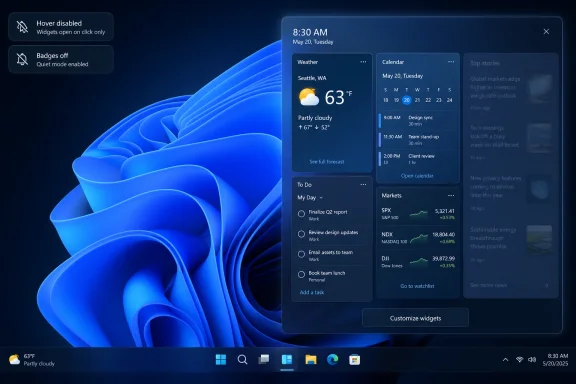Click the NDX sparkline chart

pos(419,238)
